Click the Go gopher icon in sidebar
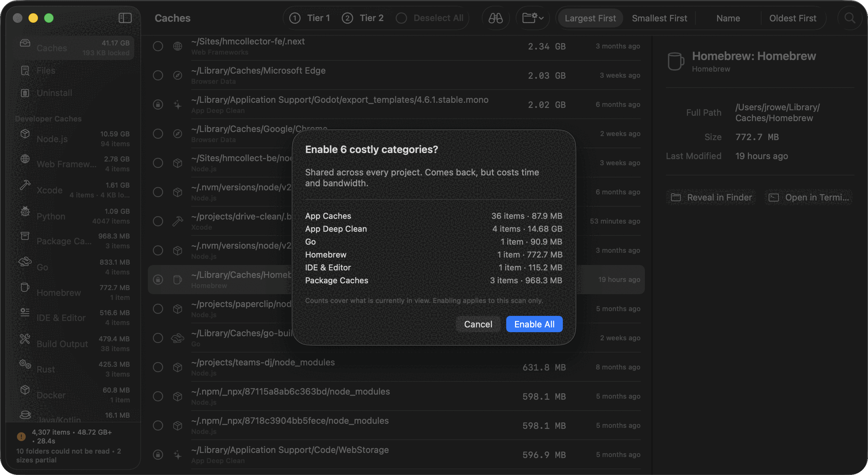Viewport: 868px width, 475px height. pyautogui.click(x=25, y=262)
